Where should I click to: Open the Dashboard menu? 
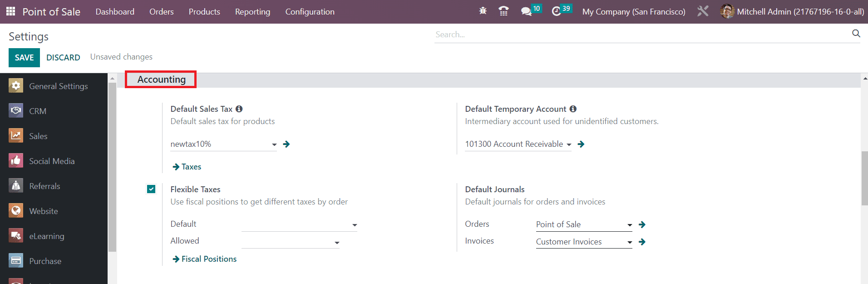click(x=115, y=12)
